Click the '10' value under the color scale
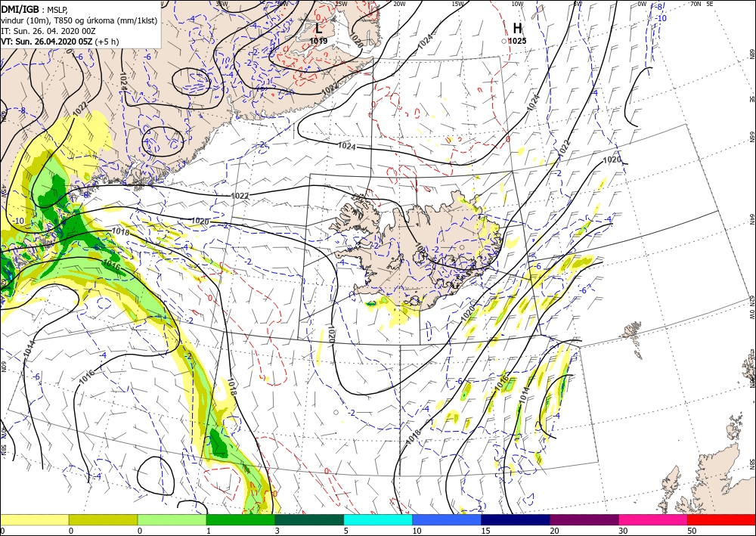 pyautogui.click(x=417, y=531)
